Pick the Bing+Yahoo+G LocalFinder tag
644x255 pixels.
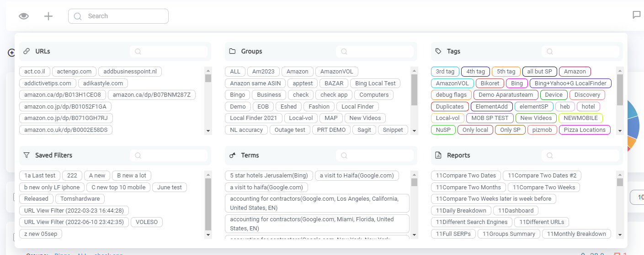coord(570,83)
